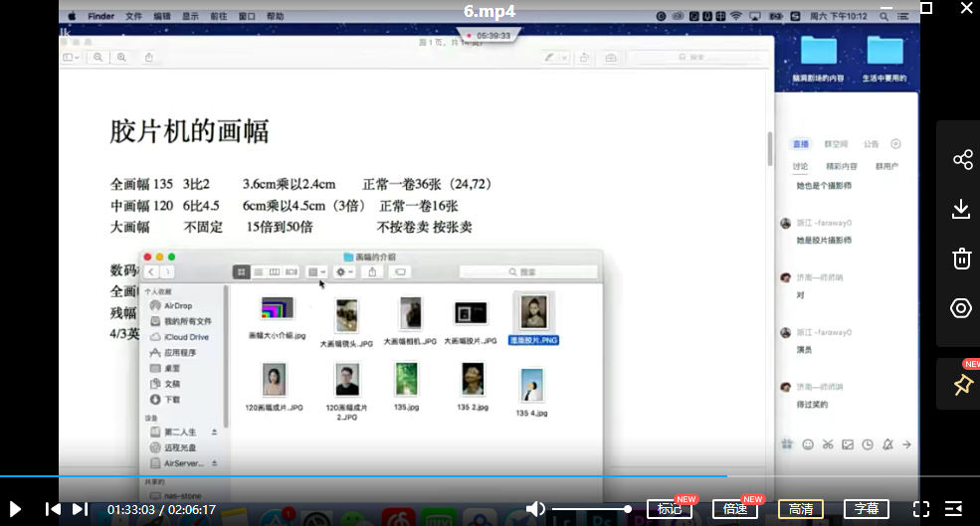This screenshot has height=526, width=980.
Task: Skip to the next video
Action: click(x=81, y=509)
